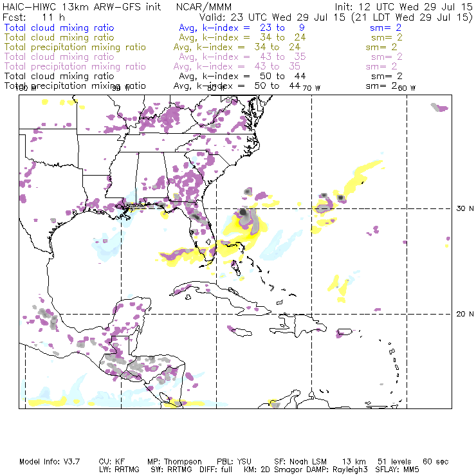
Task: Click the olive Total precipitation mixing ratio label
Action: (x=75, y=48)
